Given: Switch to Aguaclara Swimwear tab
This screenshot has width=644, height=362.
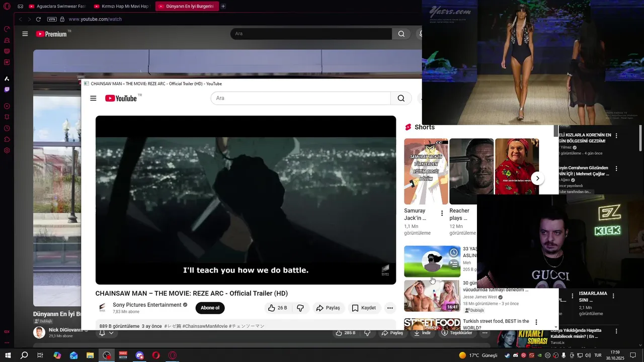Looking at the screenshot, I should coord(57,7).
